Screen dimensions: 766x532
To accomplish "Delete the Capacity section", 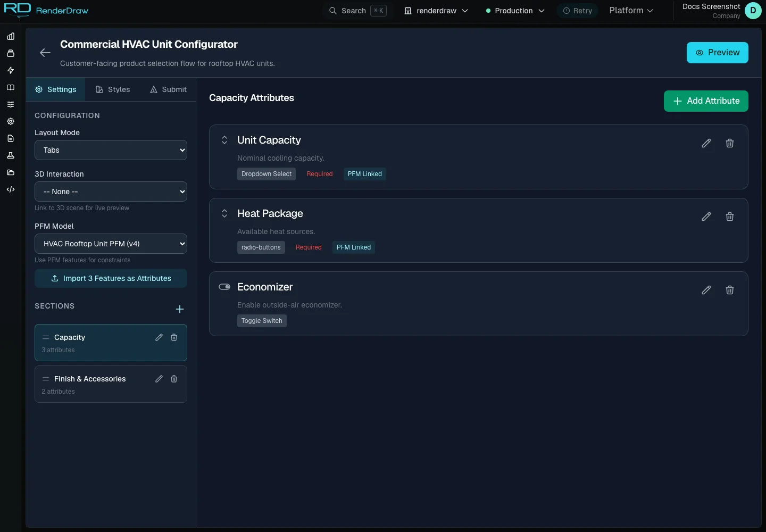I will (174, 337).
